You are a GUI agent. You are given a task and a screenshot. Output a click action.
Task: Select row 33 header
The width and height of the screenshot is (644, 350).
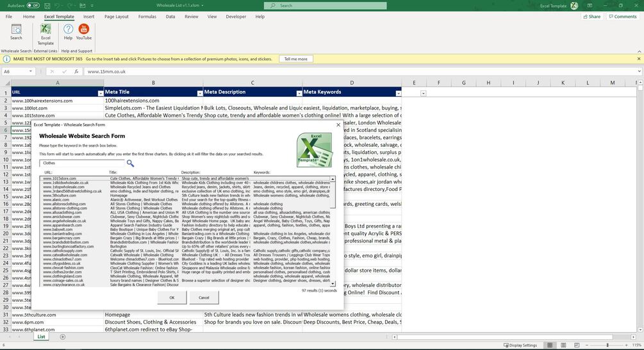6,329
